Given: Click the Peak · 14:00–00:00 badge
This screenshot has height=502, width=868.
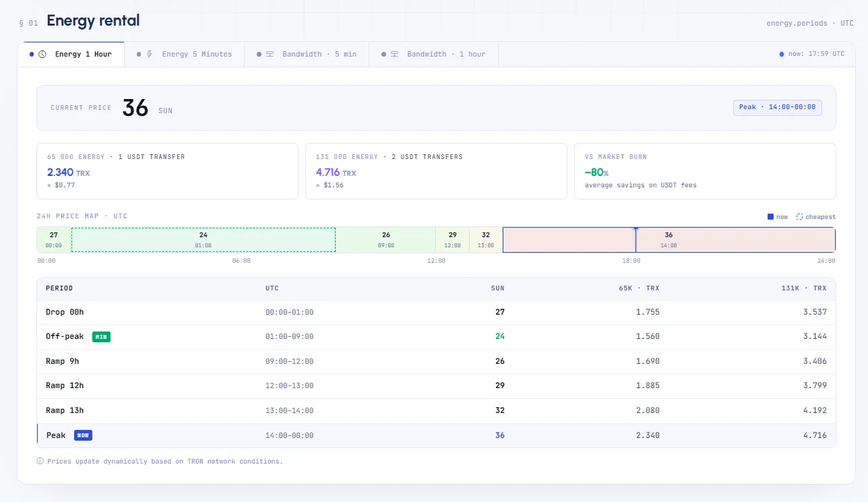Looking at the screenshot, I should pos(777,107).
